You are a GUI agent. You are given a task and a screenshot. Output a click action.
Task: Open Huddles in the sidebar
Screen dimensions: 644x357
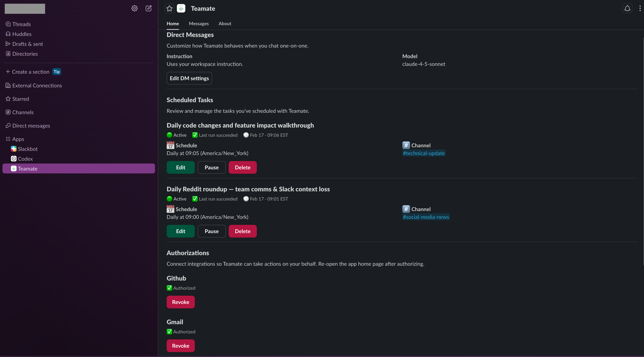(x=22, y=34)
